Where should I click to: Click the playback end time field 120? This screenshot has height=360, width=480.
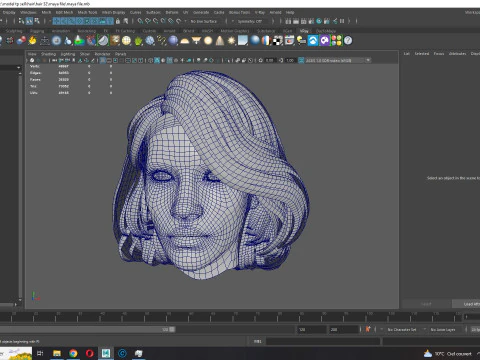312,329
